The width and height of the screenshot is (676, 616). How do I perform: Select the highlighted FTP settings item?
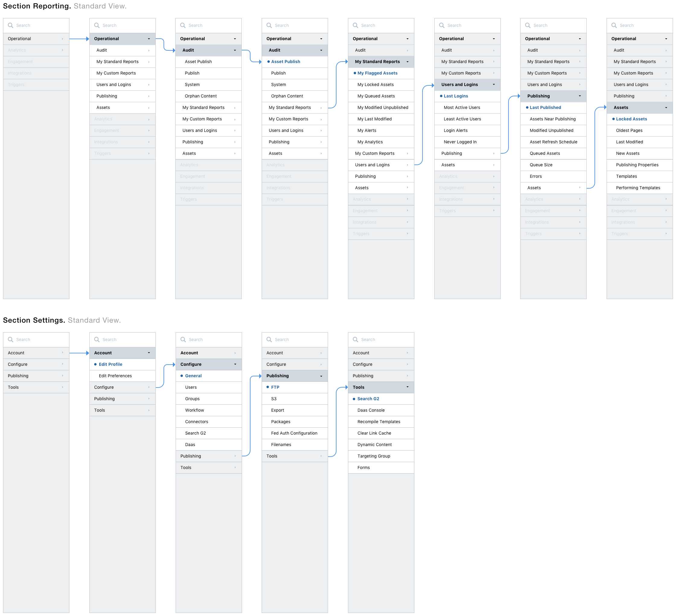pyautogui.click(x=275, y=387)
